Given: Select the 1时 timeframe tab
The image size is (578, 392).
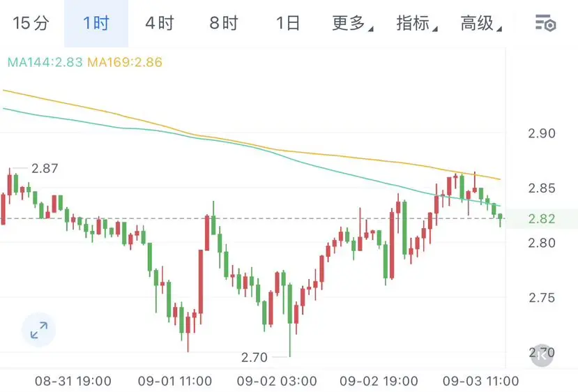Looking at the screenshot, I should [x=96, y=23].
